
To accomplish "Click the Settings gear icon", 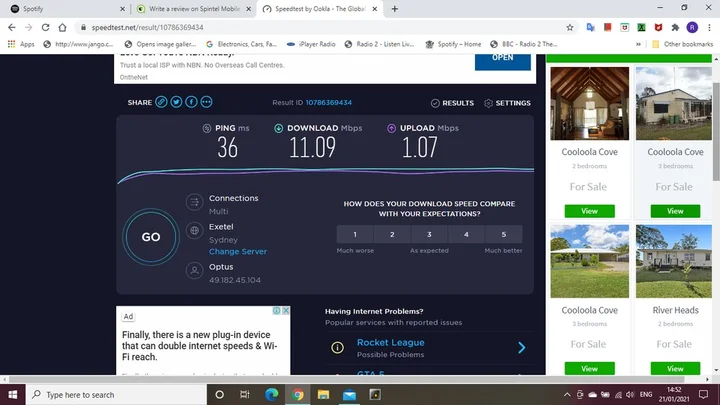I will (488, 103).
